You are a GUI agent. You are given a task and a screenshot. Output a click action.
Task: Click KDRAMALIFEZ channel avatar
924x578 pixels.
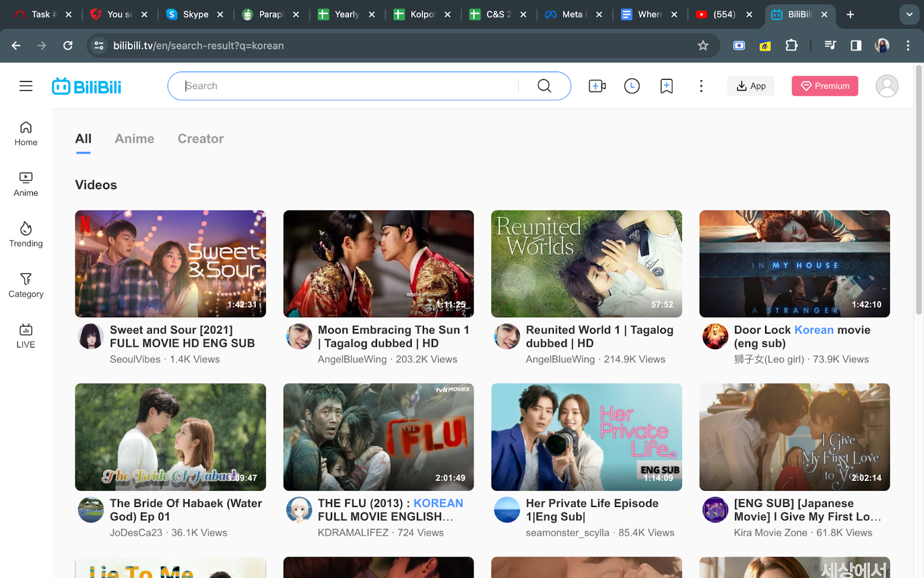299,510
